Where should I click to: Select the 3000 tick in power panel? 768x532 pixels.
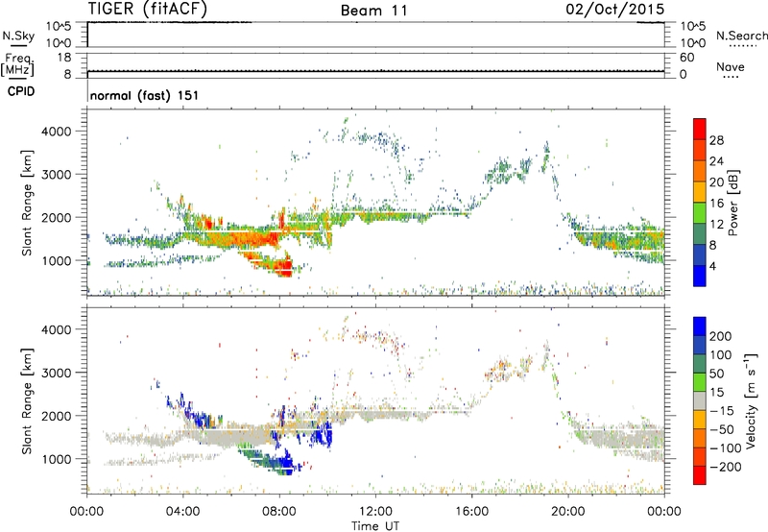[56, 175]
